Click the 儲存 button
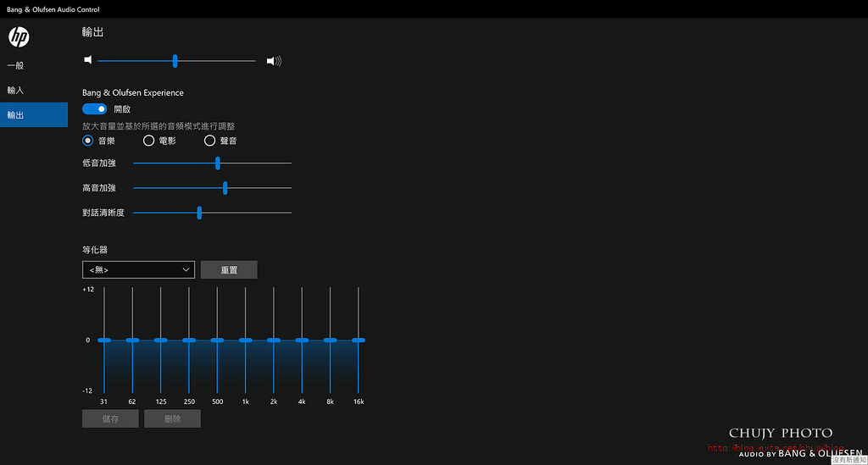The width and height of the screenshot is (868, 465). click(x=110, y=418)
